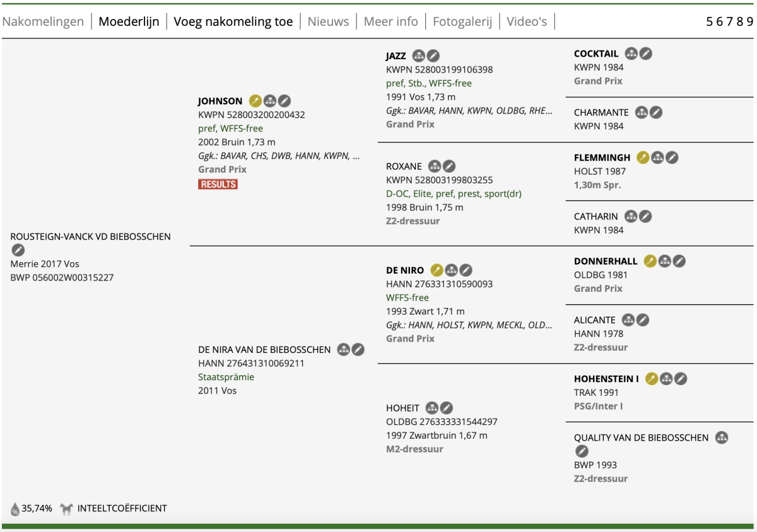This screenshot has width=757, height=532.
Task: Open the JAZZ horse name link
Action: 396,55
